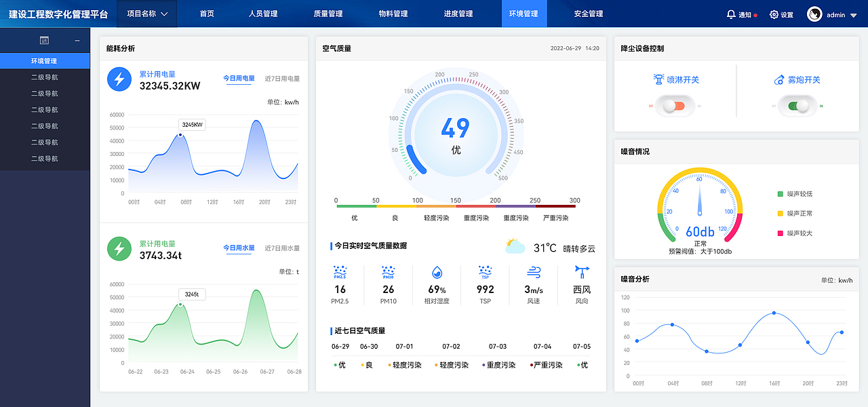Switch to the 质量管理 menu
Viewport: 868px width, 407px height.
(326, 13)
